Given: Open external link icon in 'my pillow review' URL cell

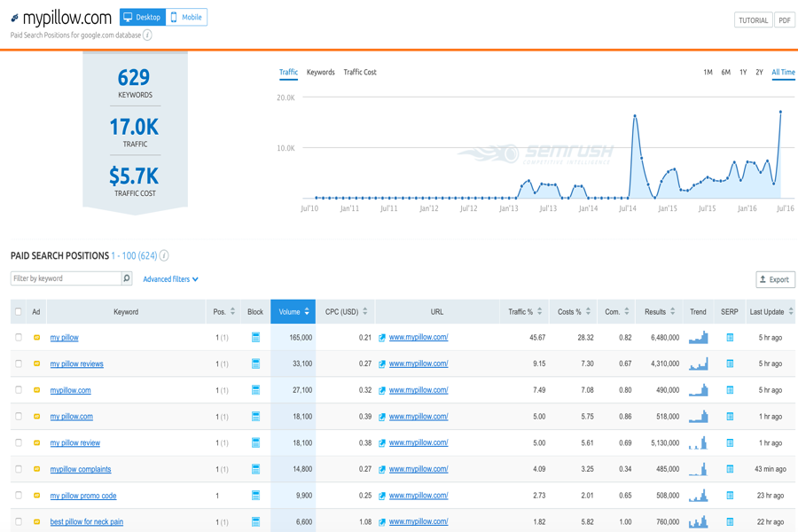Looking at the screenshot, I should tap(381, 443).
